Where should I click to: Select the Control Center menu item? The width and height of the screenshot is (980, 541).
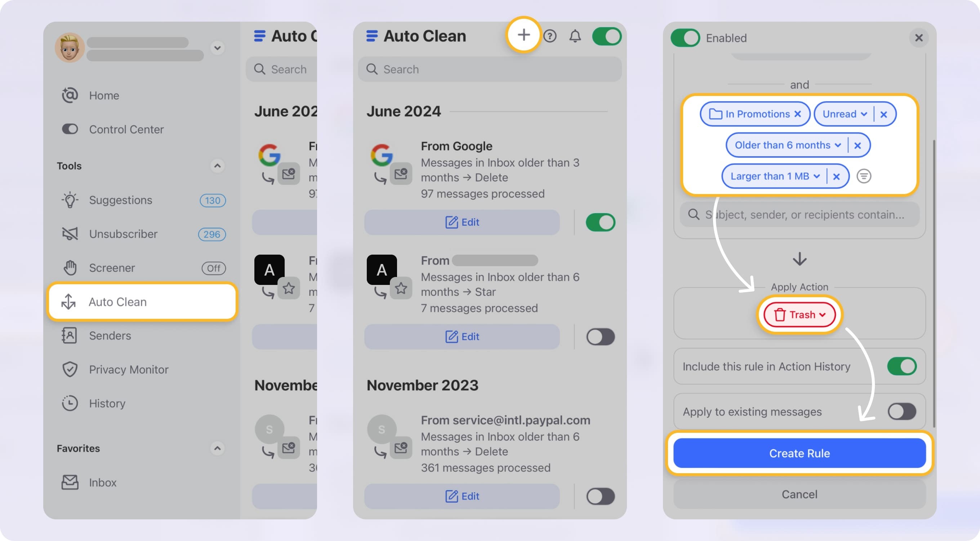pyautogui.click(x=126, y=129)
